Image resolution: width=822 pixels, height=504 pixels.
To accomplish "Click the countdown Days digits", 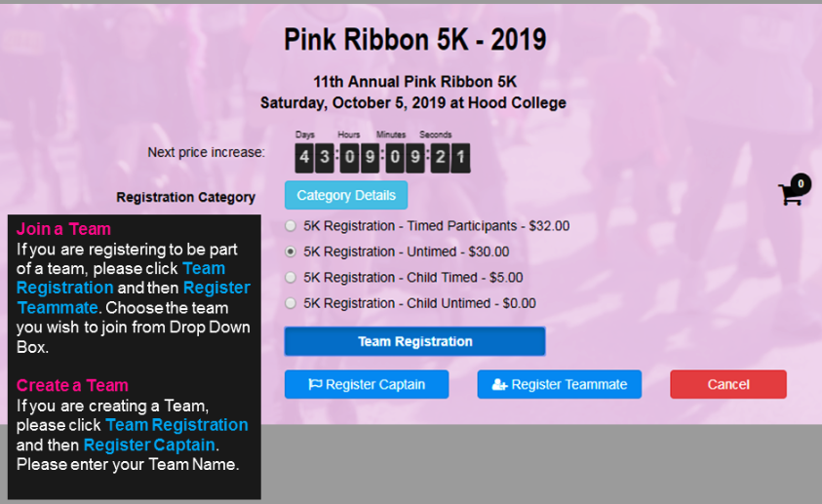I will pos(314,158).
